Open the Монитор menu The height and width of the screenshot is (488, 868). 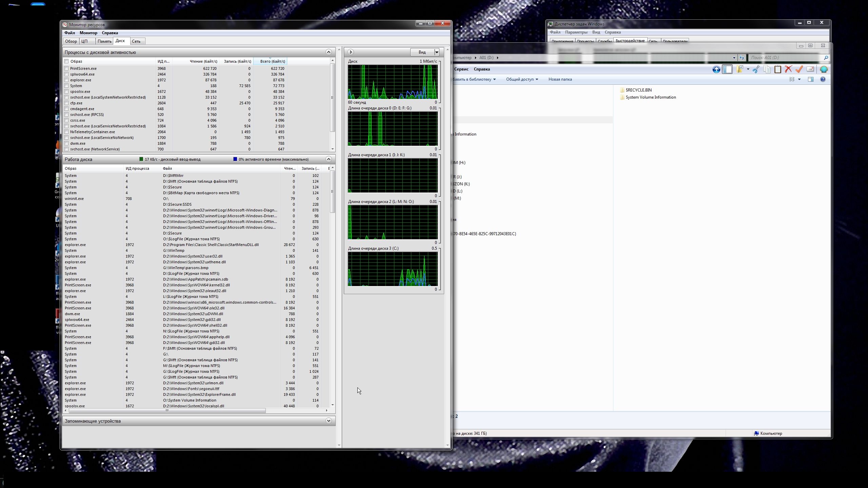click(x=88, y=33)
